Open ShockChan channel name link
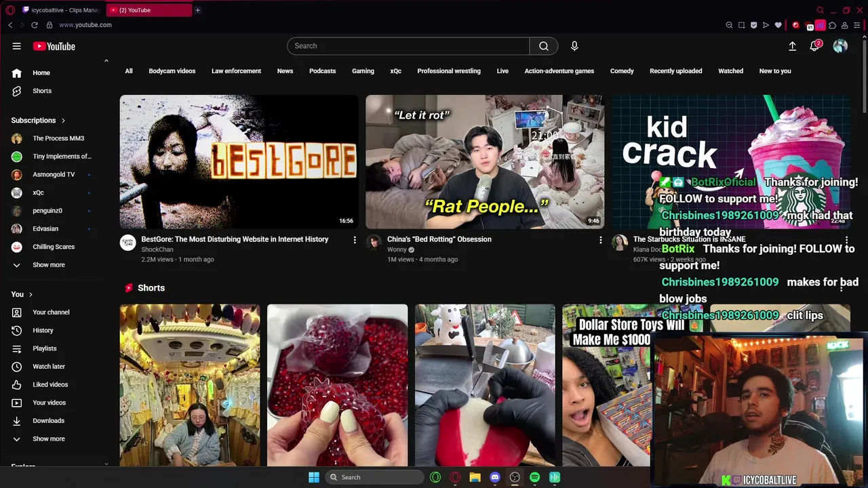The width and height of the screenshot is (868, 488). tap(157, 249)
